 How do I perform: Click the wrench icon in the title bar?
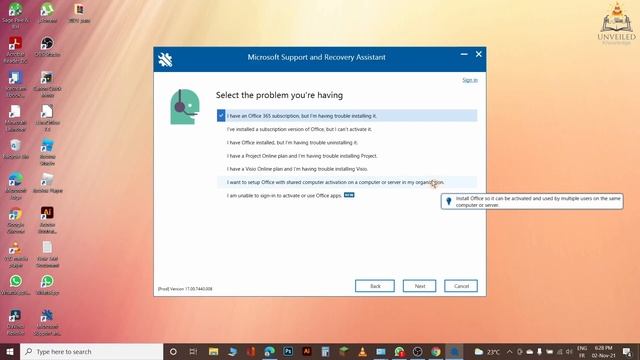click(x=165, y=60)
